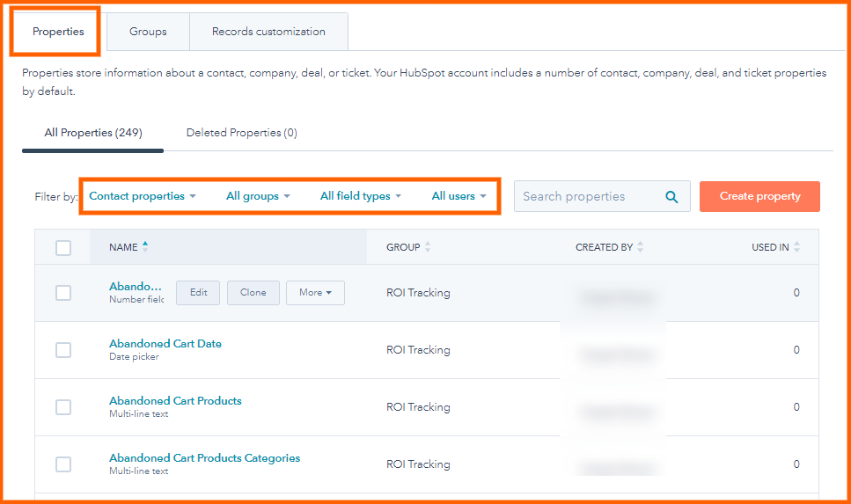View the Deleted Properties (0) tab
Image resolution: width=851 pixels, height=504 pixels.
(241, 133)
